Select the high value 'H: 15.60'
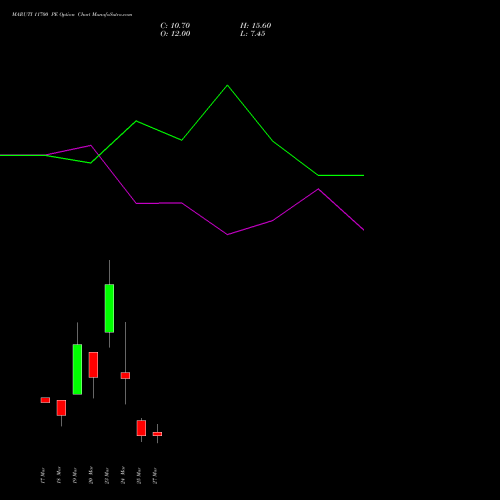 (256, 26)
